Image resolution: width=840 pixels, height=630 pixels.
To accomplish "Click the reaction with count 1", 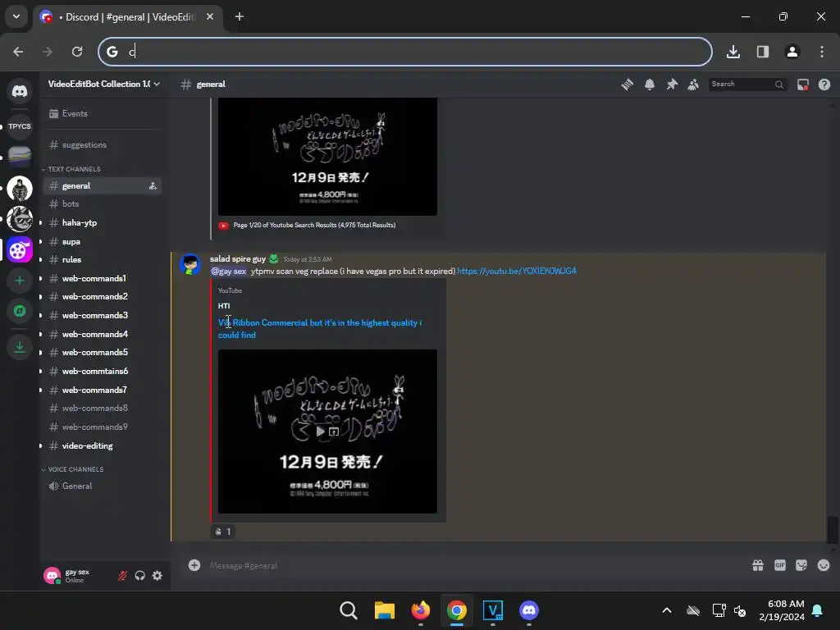I will pyautogui.click(x=222, y=532).
